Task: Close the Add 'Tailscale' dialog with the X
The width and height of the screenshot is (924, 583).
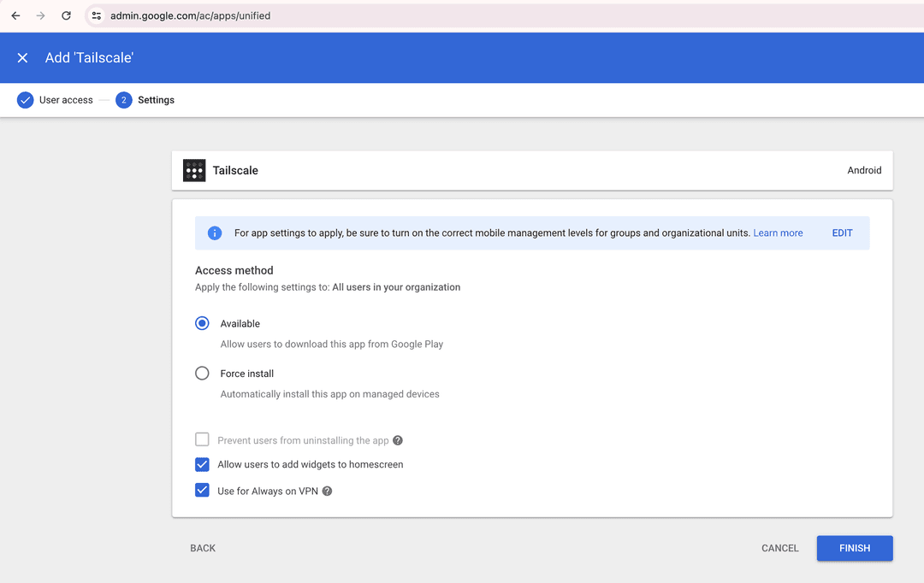Action: [x=22, y=57]
